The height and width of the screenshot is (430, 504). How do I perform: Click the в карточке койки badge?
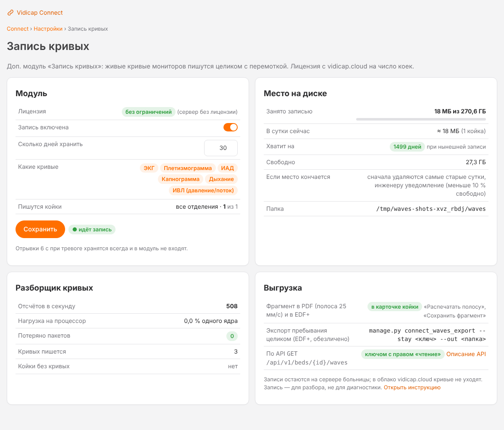tap(395, 307)
